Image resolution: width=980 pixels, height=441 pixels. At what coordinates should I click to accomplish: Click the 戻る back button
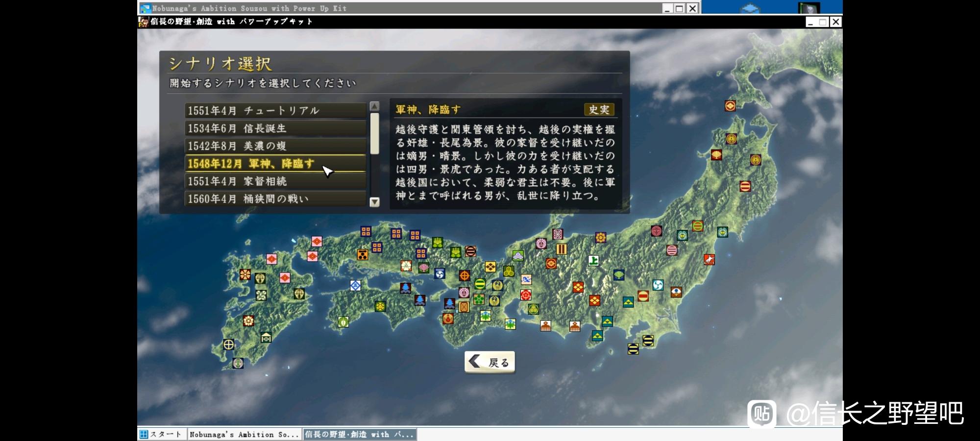point(490,362)
